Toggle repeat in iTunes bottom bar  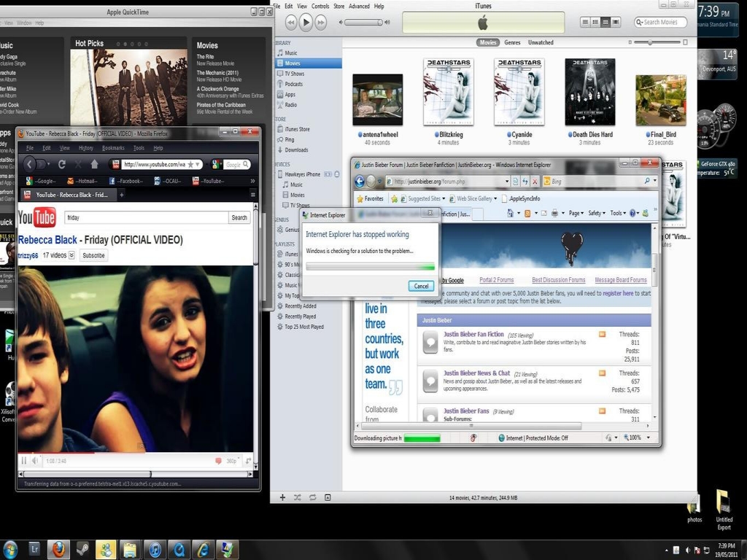click(x=312, y=497)
